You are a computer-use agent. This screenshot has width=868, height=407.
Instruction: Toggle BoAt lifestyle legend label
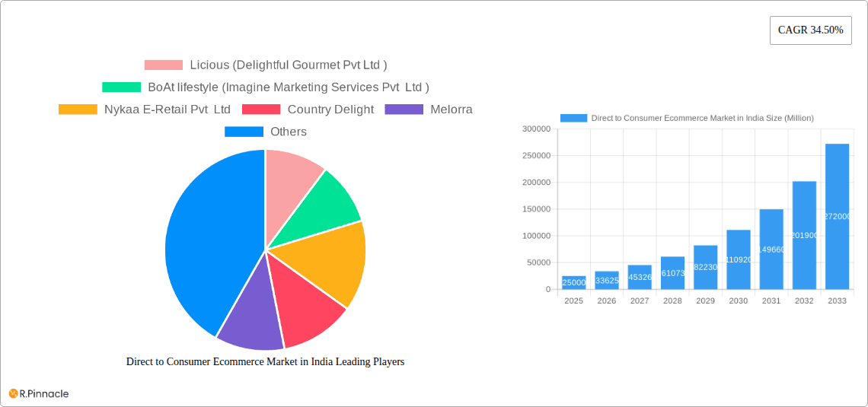[x=289, y=87]
